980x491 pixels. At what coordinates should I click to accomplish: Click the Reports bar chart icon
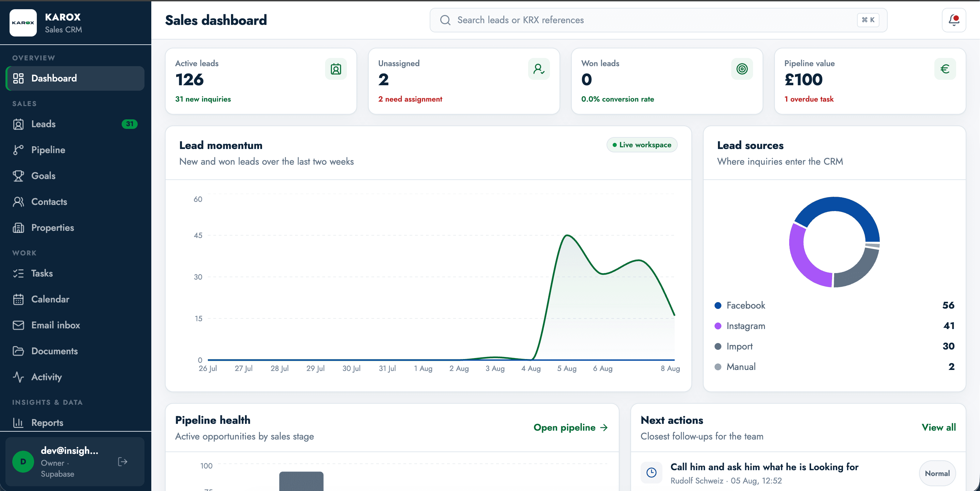click(x=18, y=422)
